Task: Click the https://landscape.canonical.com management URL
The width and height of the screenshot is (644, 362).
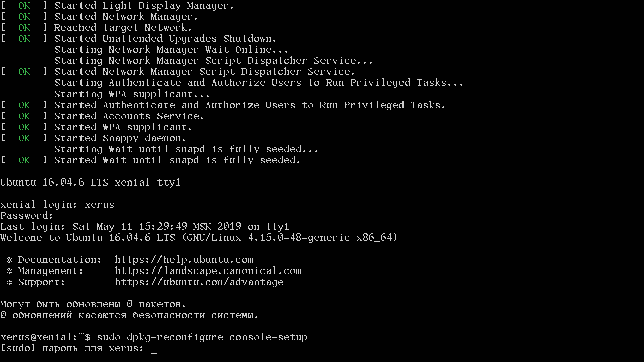Action: coord(208,271)
